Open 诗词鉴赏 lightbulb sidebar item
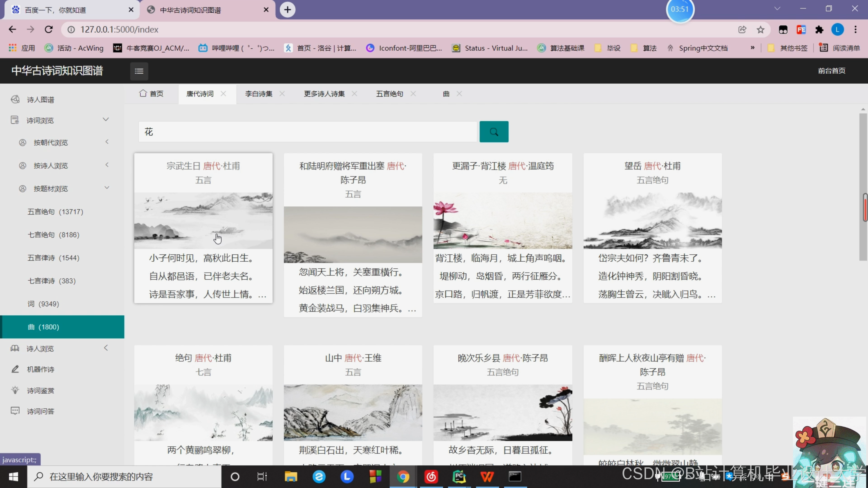868x488 pixels. tap(40, 391)
